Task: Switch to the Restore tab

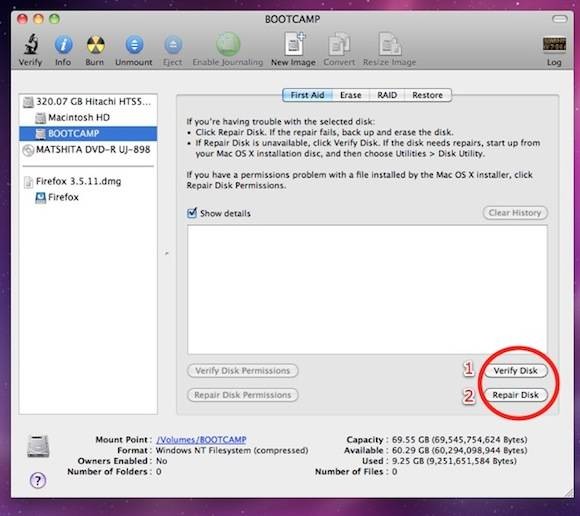Action: click(x=428, y=95)
